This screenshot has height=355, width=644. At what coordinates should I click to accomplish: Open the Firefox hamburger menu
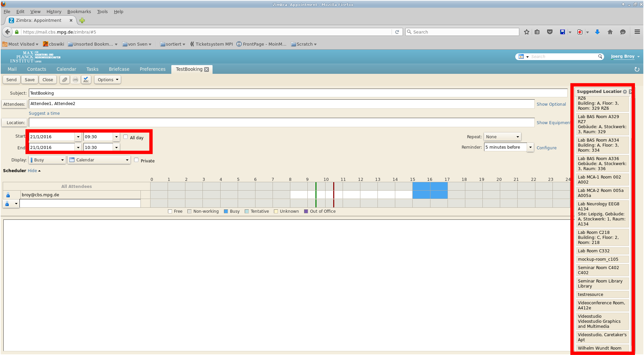(637, 32)
